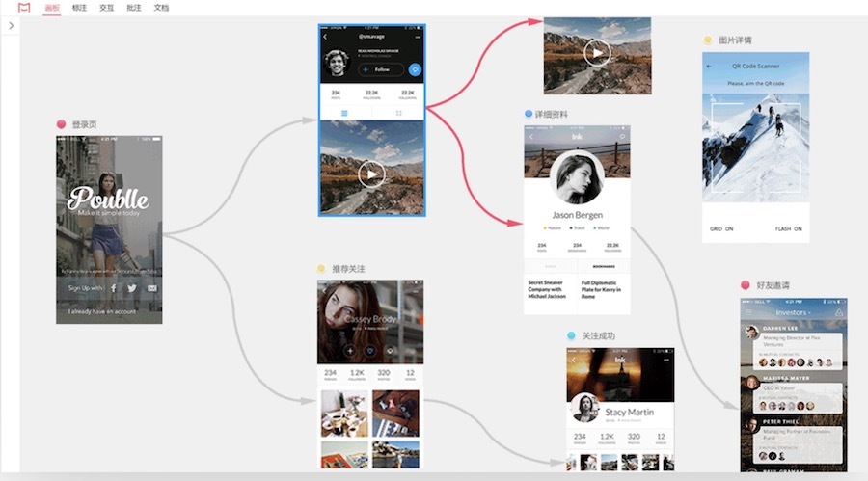Screen dimensions: 868x481
Task: Toggle the GRID ON switch
Action: coord(721,228)
